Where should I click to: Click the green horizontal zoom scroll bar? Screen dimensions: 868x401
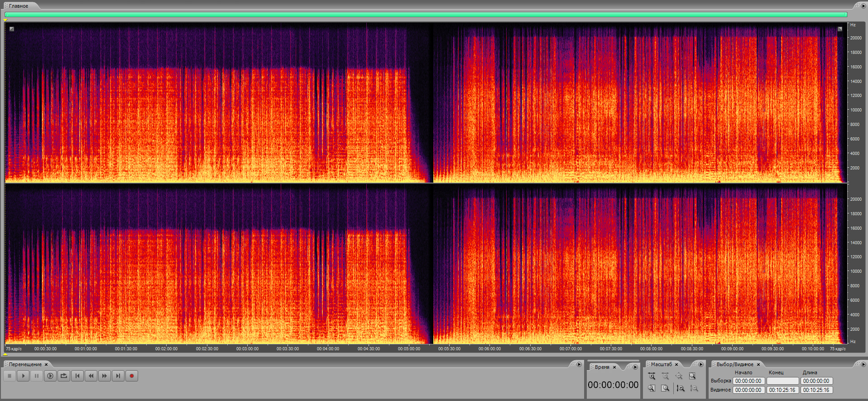click(426, 15)
